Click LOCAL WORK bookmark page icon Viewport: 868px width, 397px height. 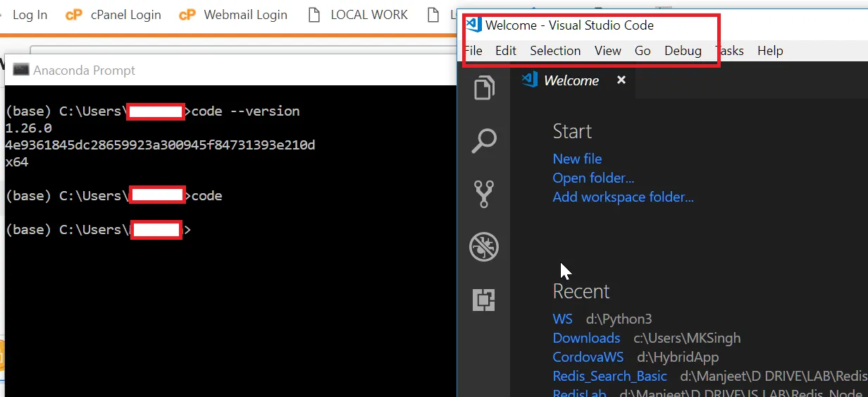(314, 14)
